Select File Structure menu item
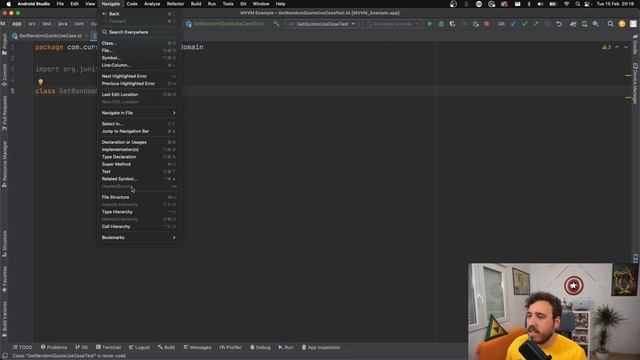The width and height of the screenshot is (640, 360). [139, 197]
